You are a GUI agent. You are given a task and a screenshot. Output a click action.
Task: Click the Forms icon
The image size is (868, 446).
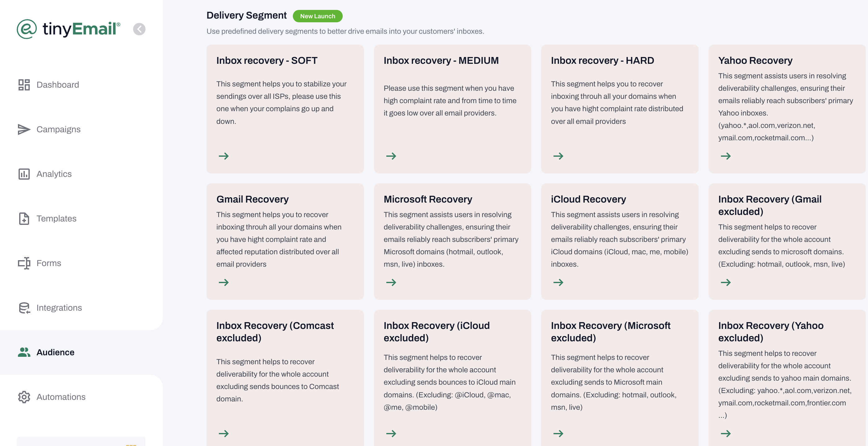click(24, 263)
